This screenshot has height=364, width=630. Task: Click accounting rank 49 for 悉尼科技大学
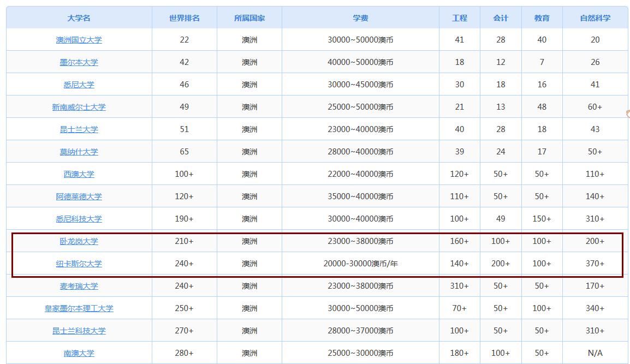click(x=501, y=218)
